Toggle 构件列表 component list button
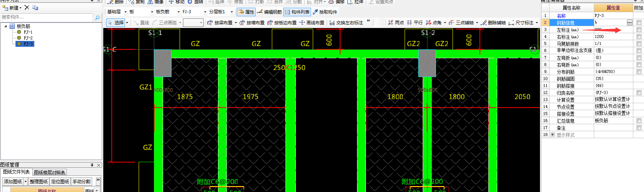Image resolution: width=644 pixels, height=192 pixels. pos(297,12)
